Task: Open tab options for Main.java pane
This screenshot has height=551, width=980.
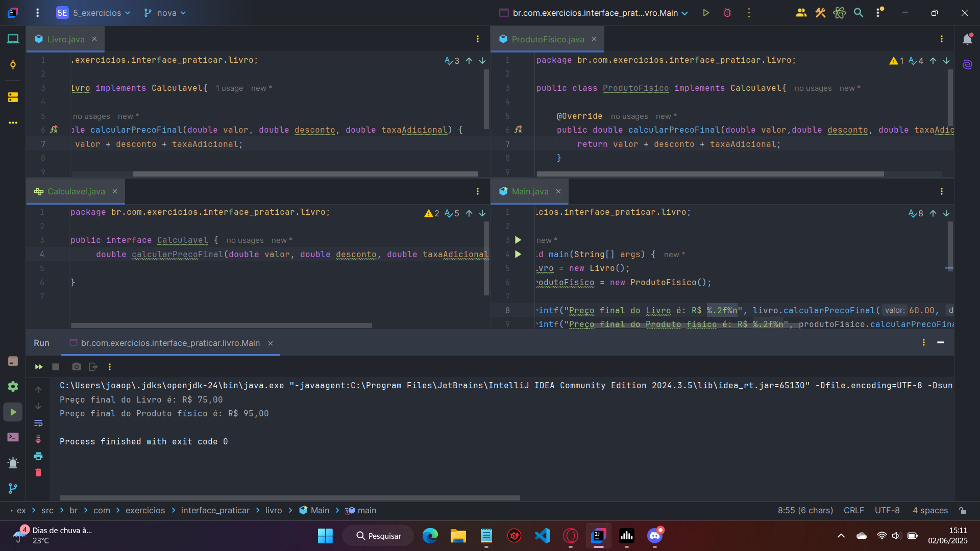Action: coord(942,191)
